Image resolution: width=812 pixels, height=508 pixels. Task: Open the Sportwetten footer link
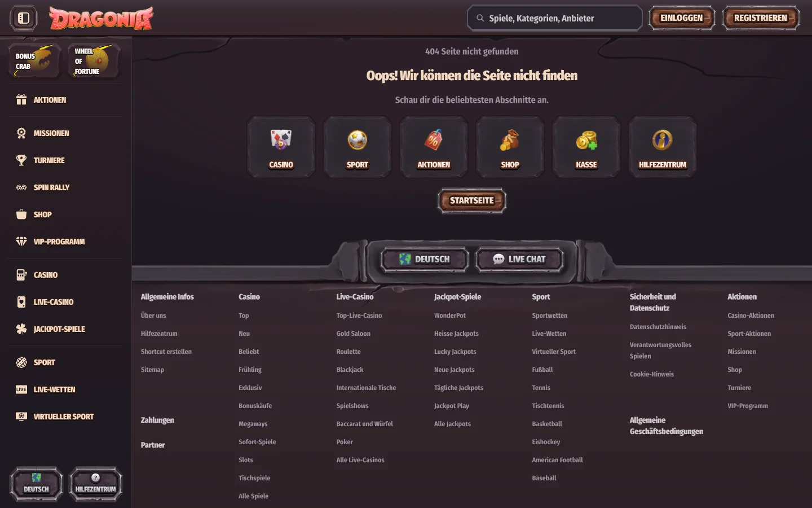[x=550, y=316]
